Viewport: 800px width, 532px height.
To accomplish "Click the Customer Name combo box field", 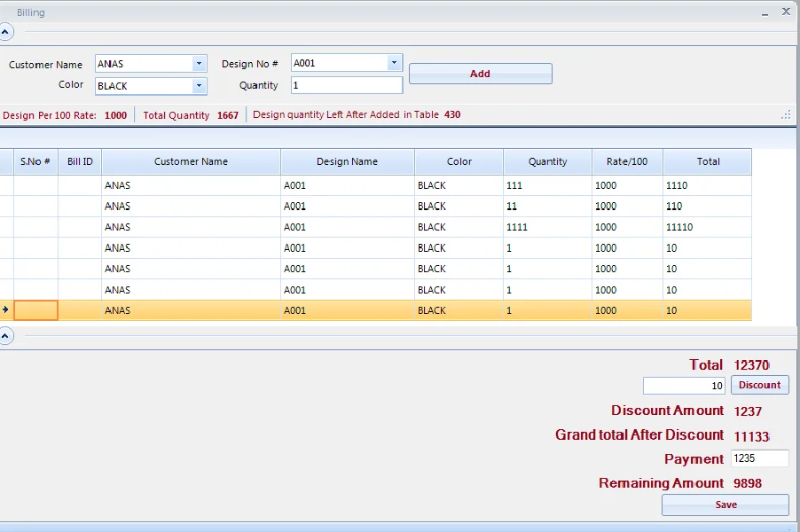I will point(151,64).
